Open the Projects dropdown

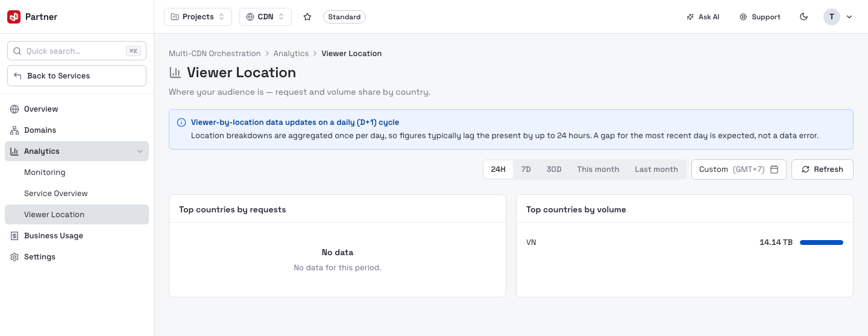[x=198, y=17]
